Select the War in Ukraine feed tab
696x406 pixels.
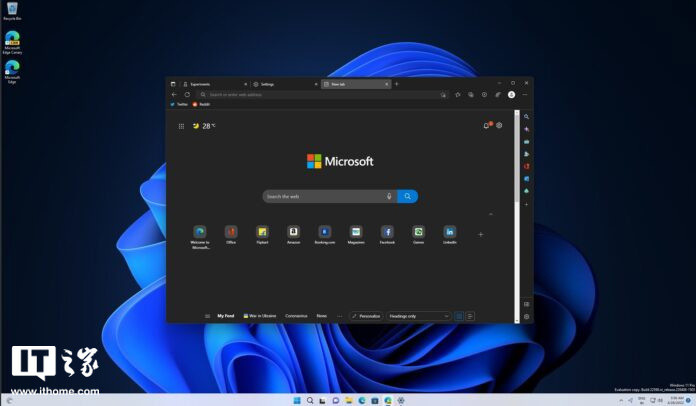(x=260, y=316)
